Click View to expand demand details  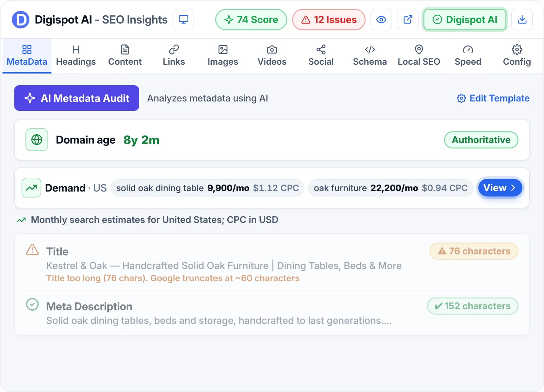click(x=500, y=188)
